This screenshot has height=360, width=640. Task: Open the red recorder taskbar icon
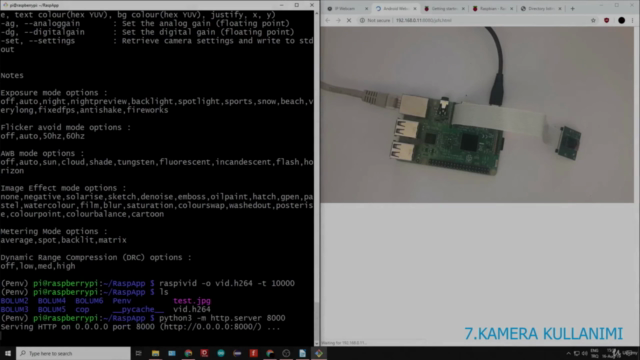point(204,353)
